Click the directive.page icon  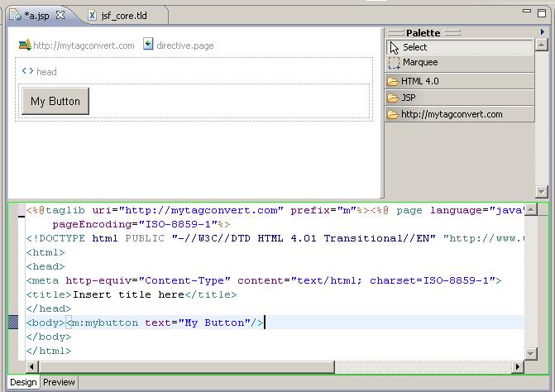pos(148,44)
